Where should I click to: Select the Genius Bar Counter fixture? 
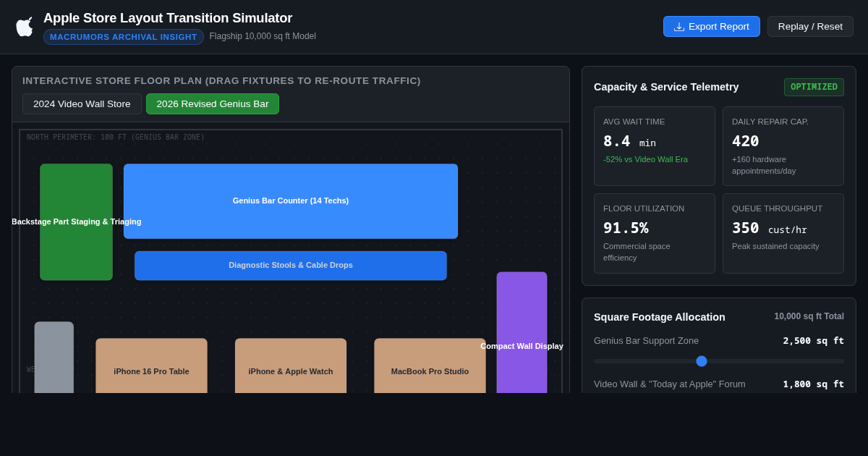coord(291,201)
